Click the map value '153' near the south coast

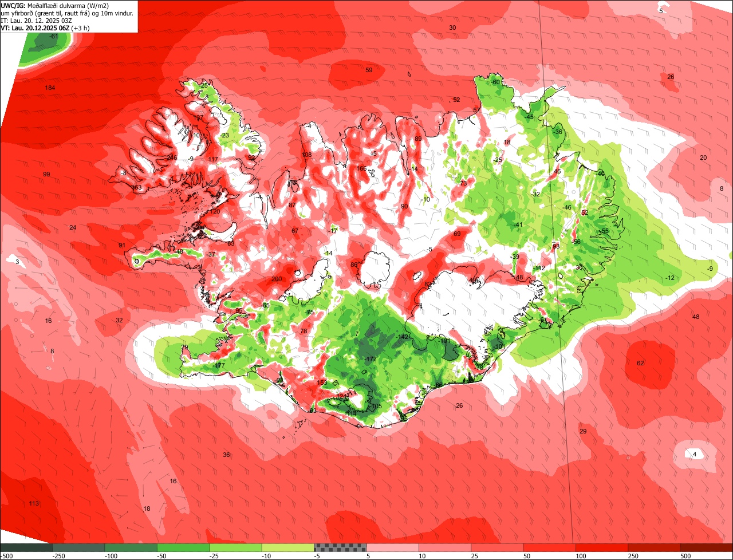point(322,382)
